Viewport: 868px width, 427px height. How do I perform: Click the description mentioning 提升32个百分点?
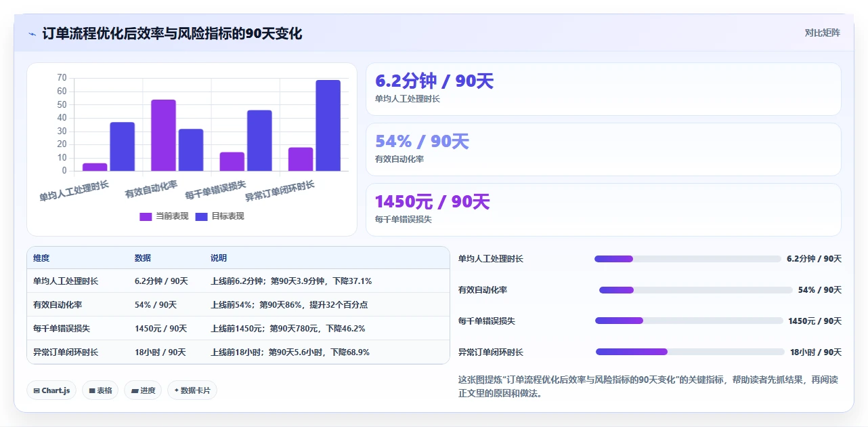point(289,305)
